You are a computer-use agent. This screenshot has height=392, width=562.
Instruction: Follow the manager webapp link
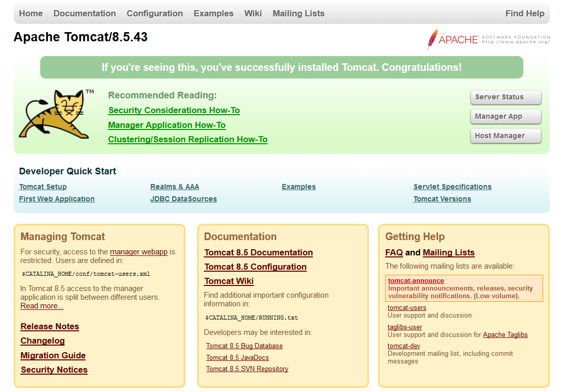click(x=139, y=252)
